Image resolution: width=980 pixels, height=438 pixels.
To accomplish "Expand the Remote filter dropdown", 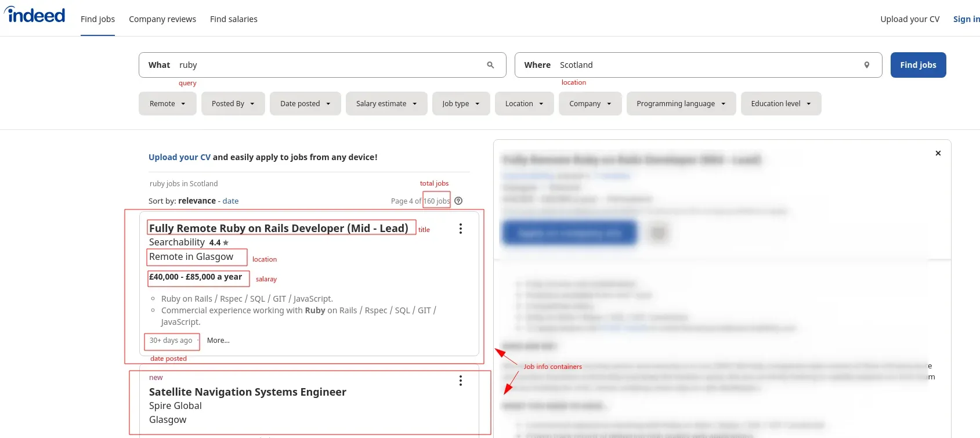I will click(x=168, y=104).
